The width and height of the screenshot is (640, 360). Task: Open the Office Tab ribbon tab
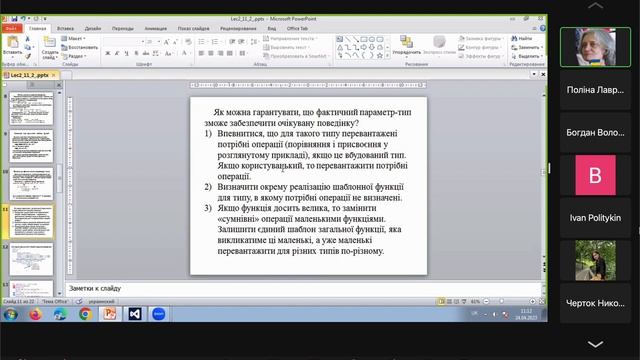point(297,29)
